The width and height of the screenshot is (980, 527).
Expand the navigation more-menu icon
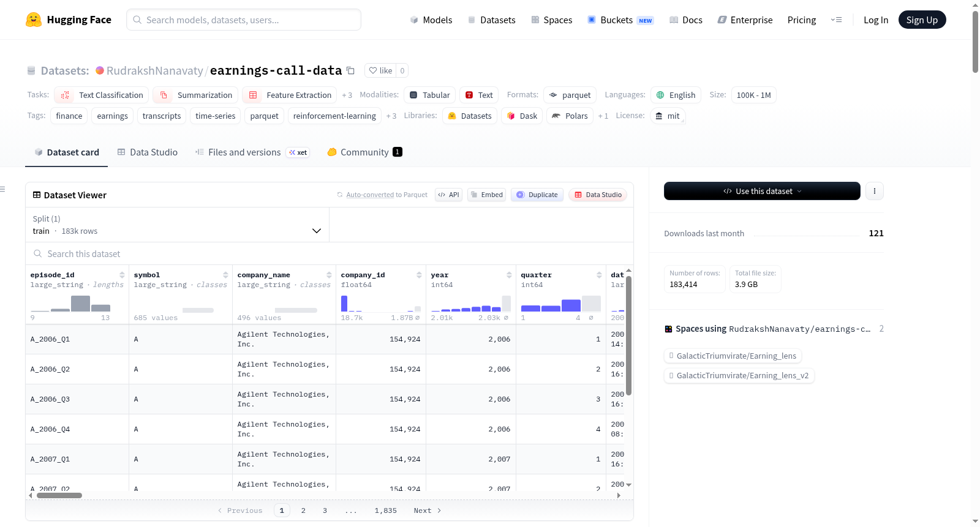[x=836, y=20]
